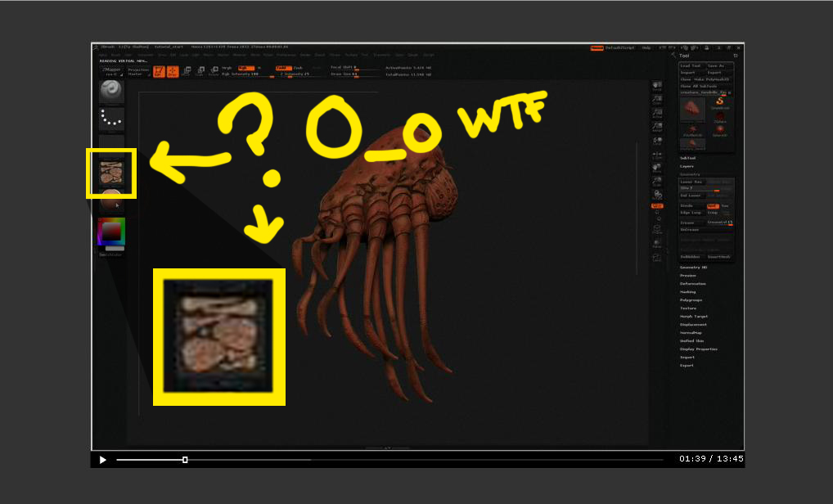Screen dimensions: 833x504
Task: Play the video with the play button
Action: (x=103, y=459)
